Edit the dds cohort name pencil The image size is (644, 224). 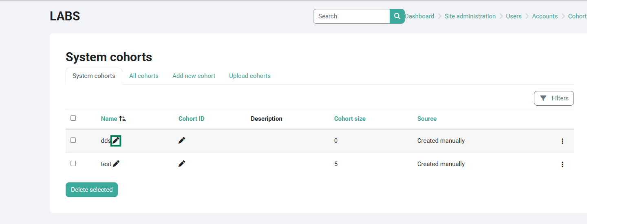(x=116, y=141)
